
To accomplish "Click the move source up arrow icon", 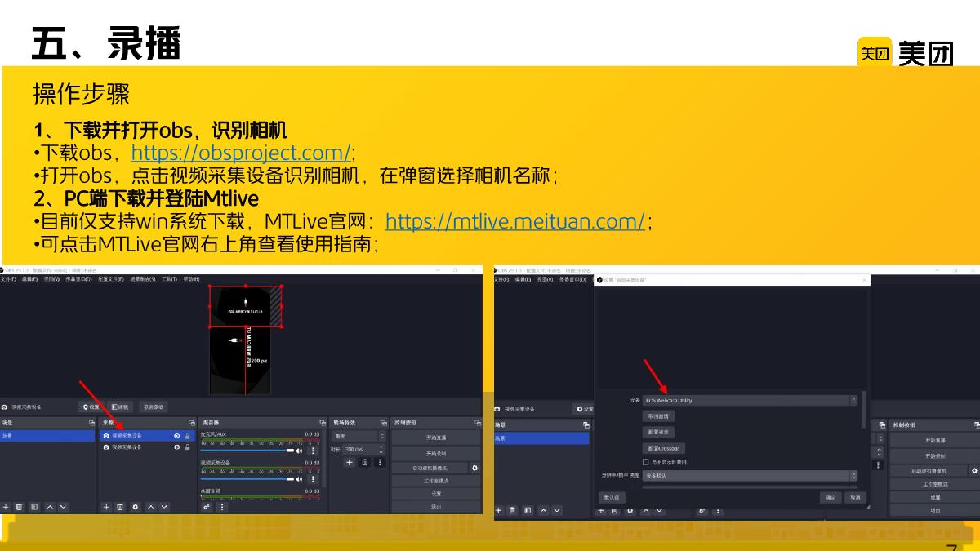I will [151, 507].
